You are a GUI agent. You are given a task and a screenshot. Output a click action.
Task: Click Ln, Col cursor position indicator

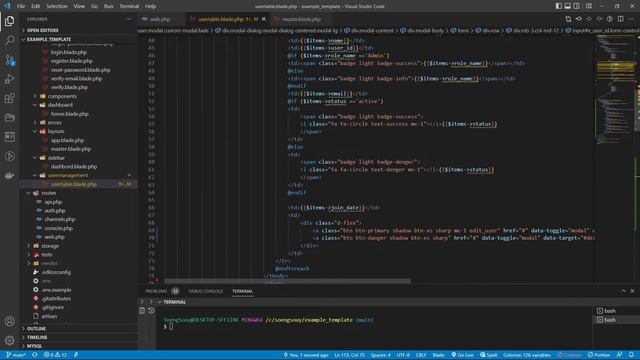coord(349,355)
